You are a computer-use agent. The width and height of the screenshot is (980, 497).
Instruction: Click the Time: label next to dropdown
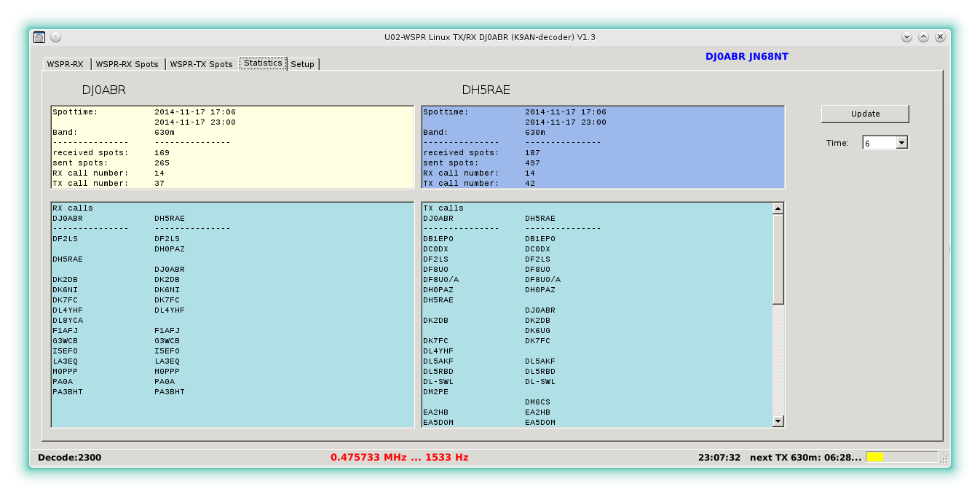click(x=837, y=143)
